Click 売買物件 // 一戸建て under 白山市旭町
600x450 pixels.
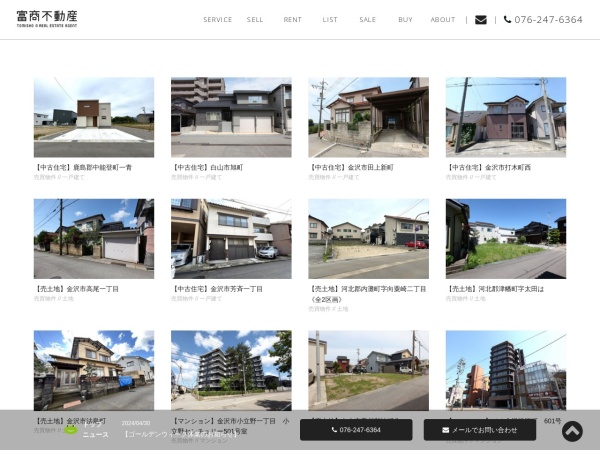point(196,177)
